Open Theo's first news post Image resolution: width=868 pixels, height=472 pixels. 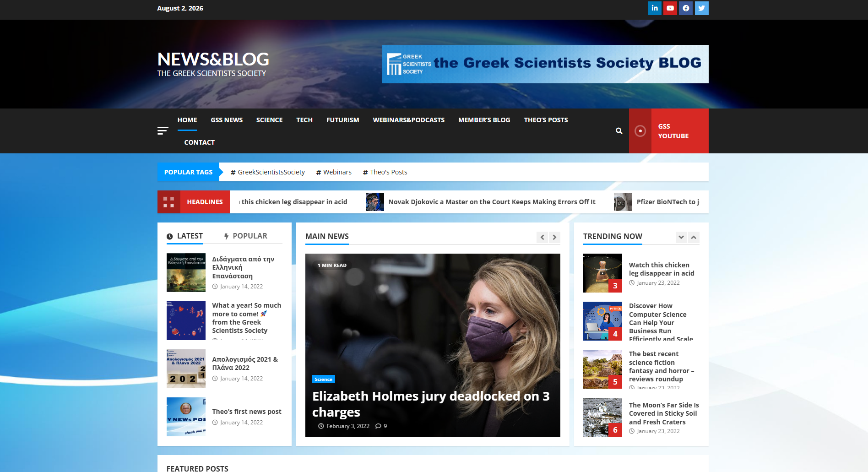click(x=247, y=412)
